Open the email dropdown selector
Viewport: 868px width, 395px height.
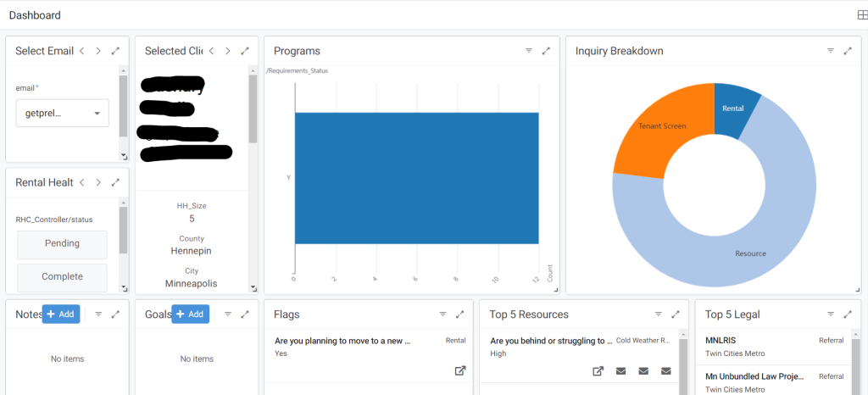pyautogui.click(x=63, y=113)
